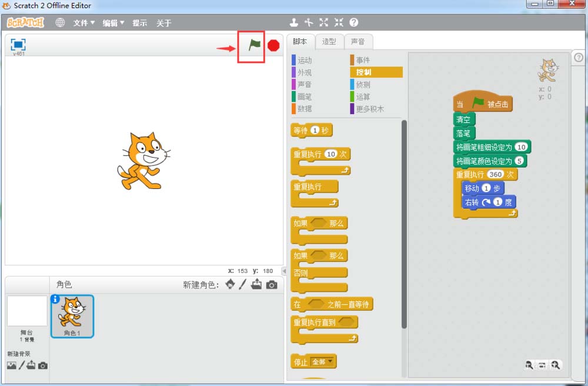The height and width of the screenshot is (386, 588).
Task: Click the 落笔 pen down block
Action: (x=465, y=133)
